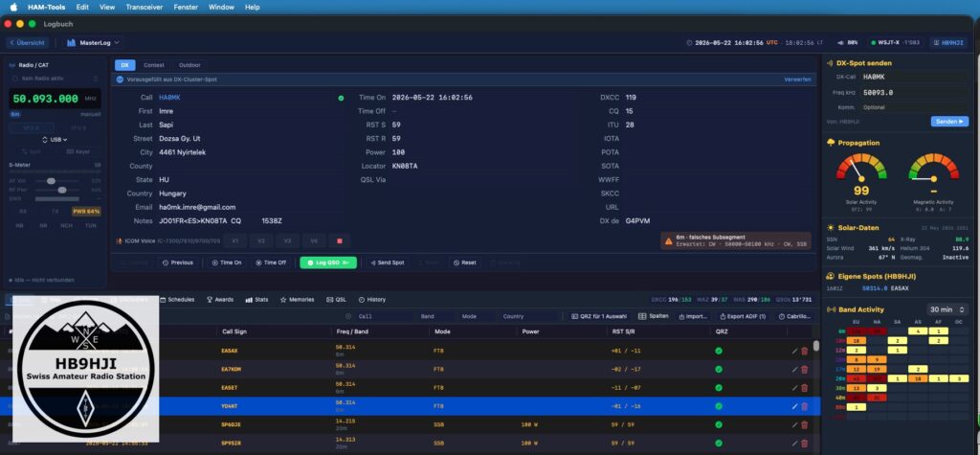Image resolution: width=980 pixels, height=455 pixels.
Task: Click the Komm. optional comment field
Action: pyautogui.click(x=915, y=107)
